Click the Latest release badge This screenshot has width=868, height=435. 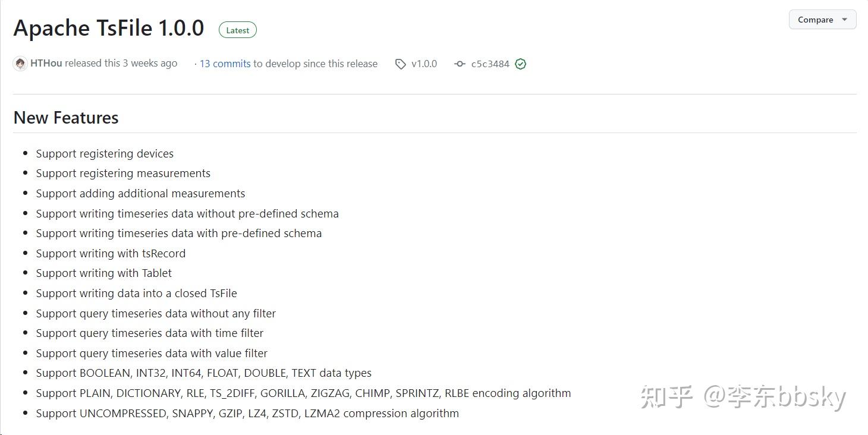(238, 30)
